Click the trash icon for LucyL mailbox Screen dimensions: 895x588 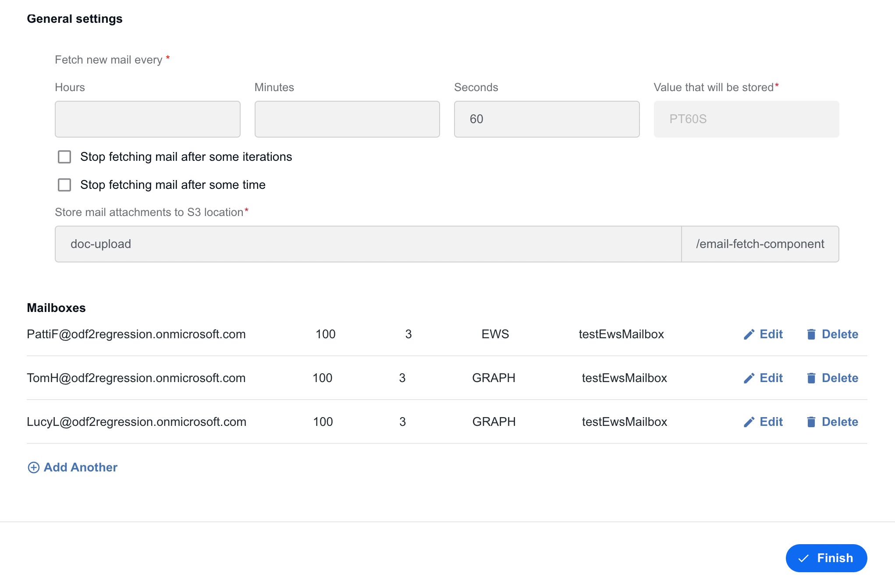click(811, 422)
